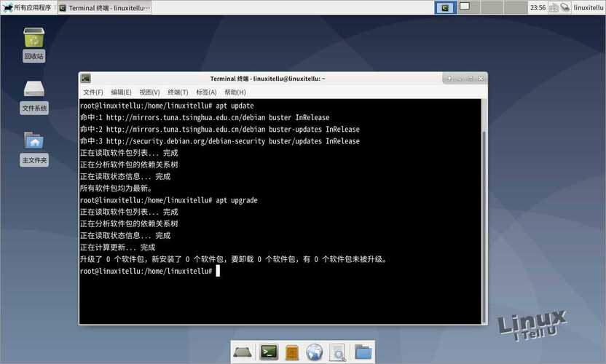Select the 回收站 trash desktop icon
This screenshot has height=364, width=606.
click(x=34, y=44)
